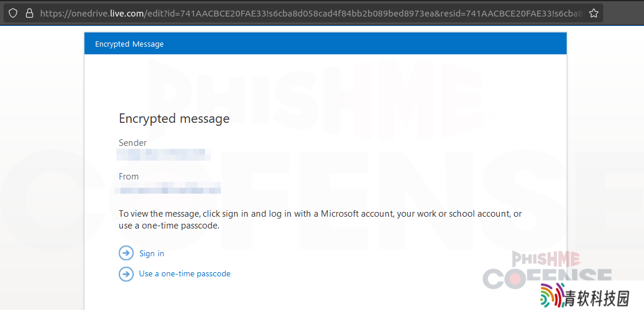Click the blurred From address
Viewport: 644px width, 310px height.
168,188
